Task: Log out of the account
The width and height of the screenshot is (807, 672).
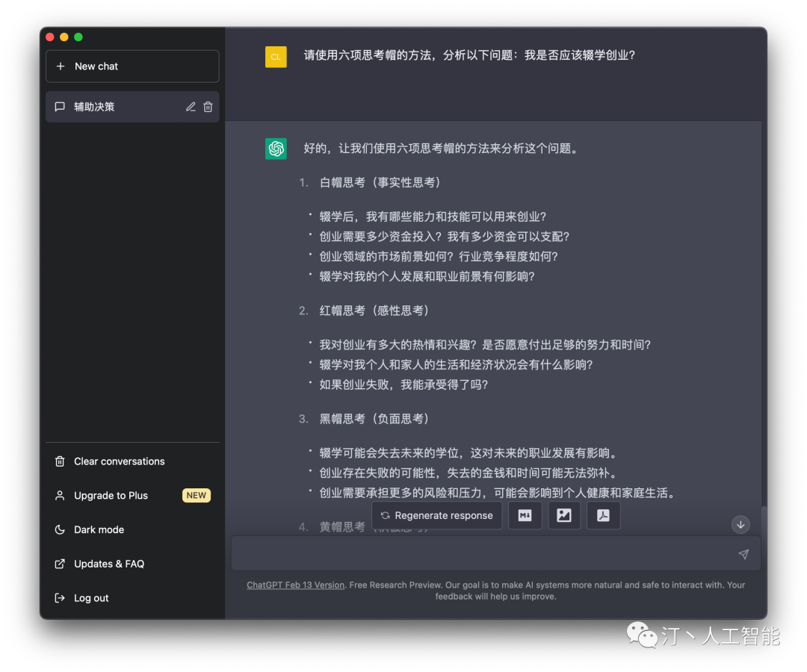Action: click(132, 598)
